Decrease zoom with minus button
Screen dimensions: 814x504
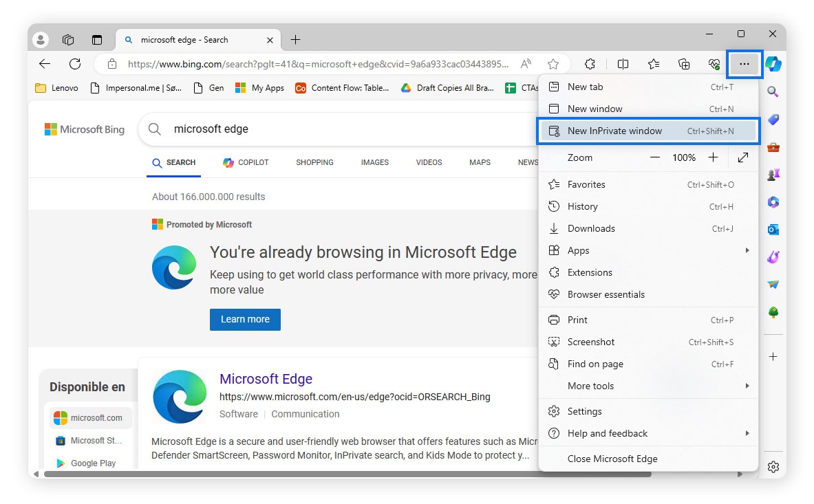tap(655, 157)
